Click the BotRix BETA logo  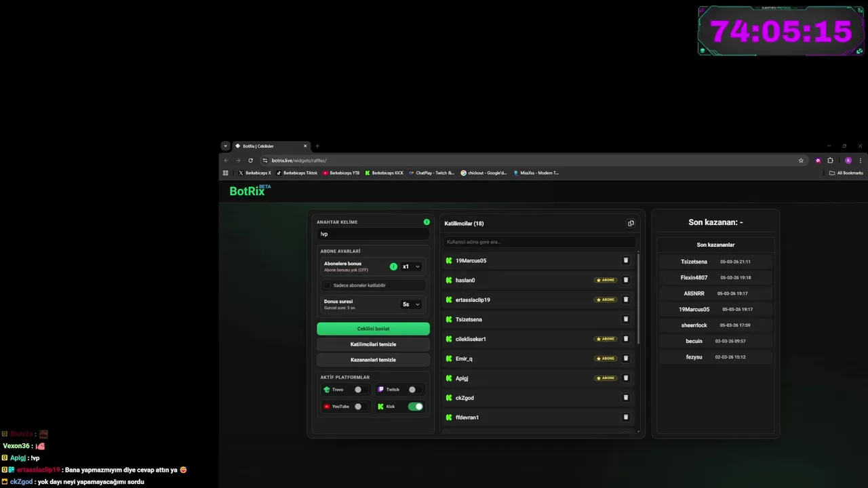click(250, 190)
